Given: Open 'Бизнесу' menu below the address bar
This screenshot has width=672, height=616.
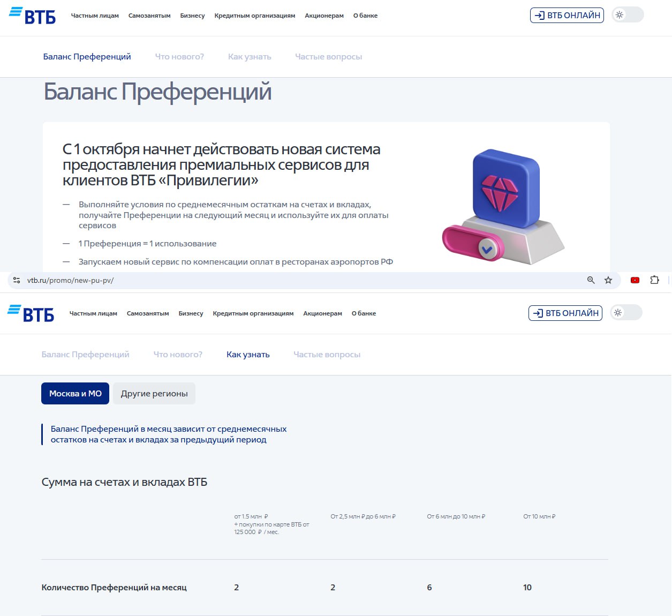Looking at the screenshot, I should click(x=191, y=313).
